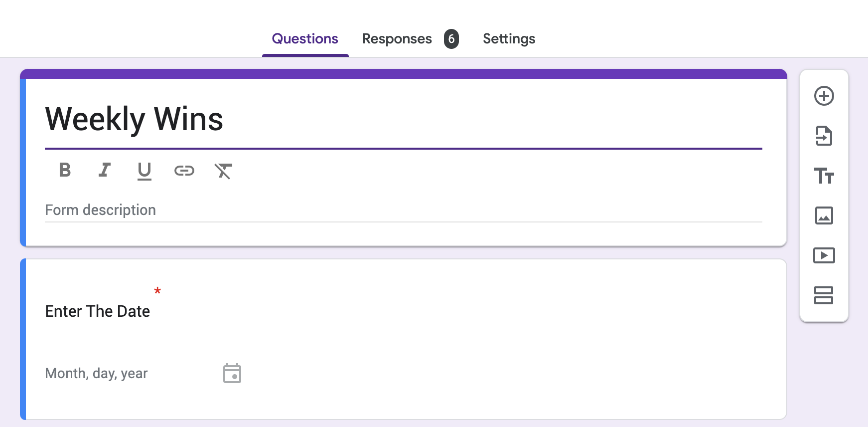Switch to the Responses tab

(x=397, y=39)
